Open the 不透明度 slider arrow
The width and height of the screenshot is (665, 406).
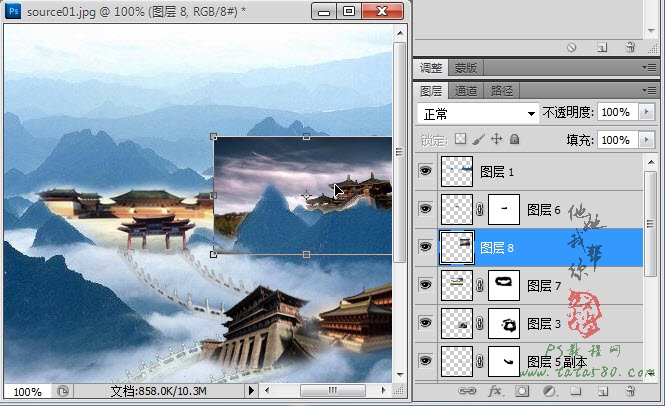647,112
